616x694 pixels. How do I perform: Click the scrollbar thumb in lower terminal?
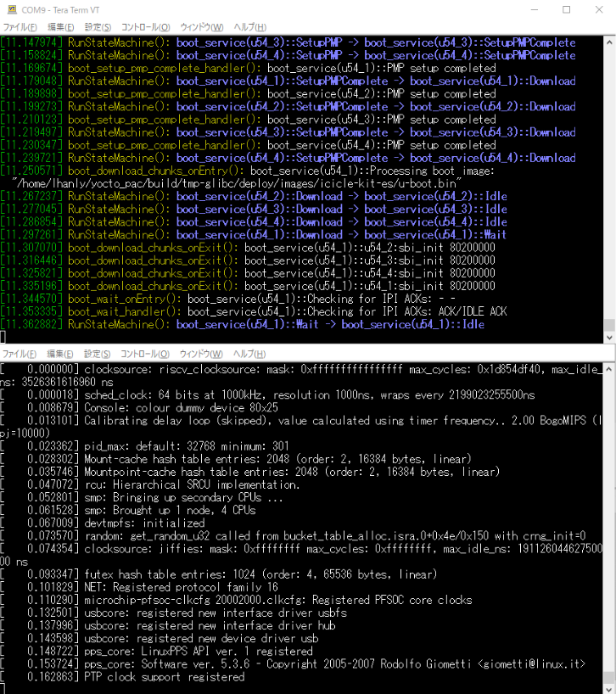pyautogui.click(x=609, y=678)
